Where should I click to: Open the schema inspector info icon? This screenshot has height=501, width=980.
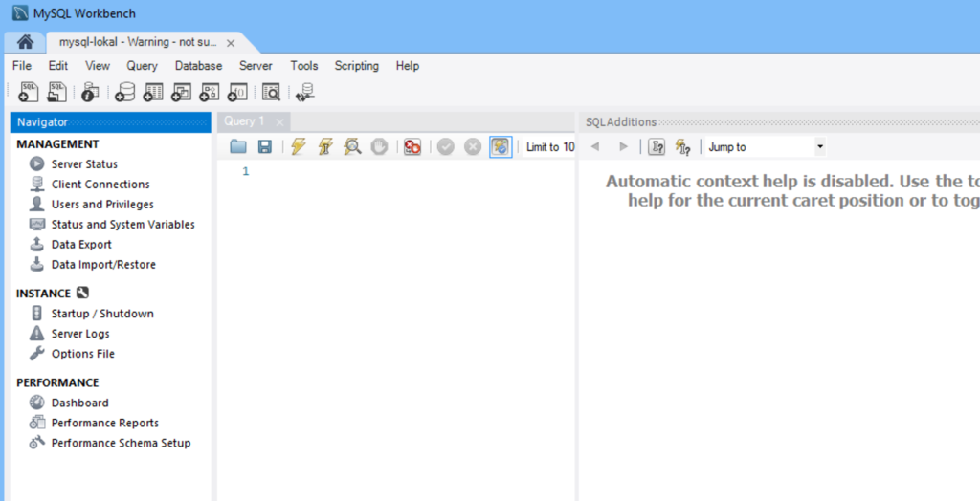pyautogui.click(x=90, y=92)
